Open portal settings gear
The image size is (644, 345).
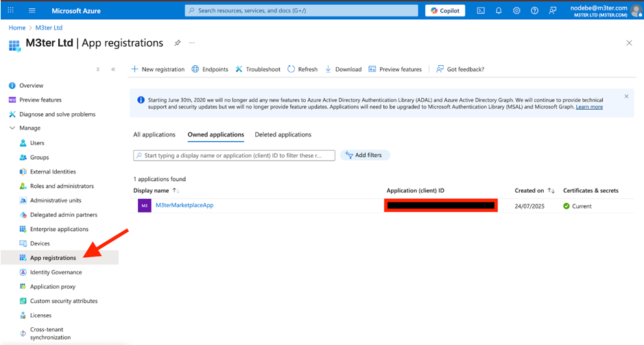click(x=516, y=11)
